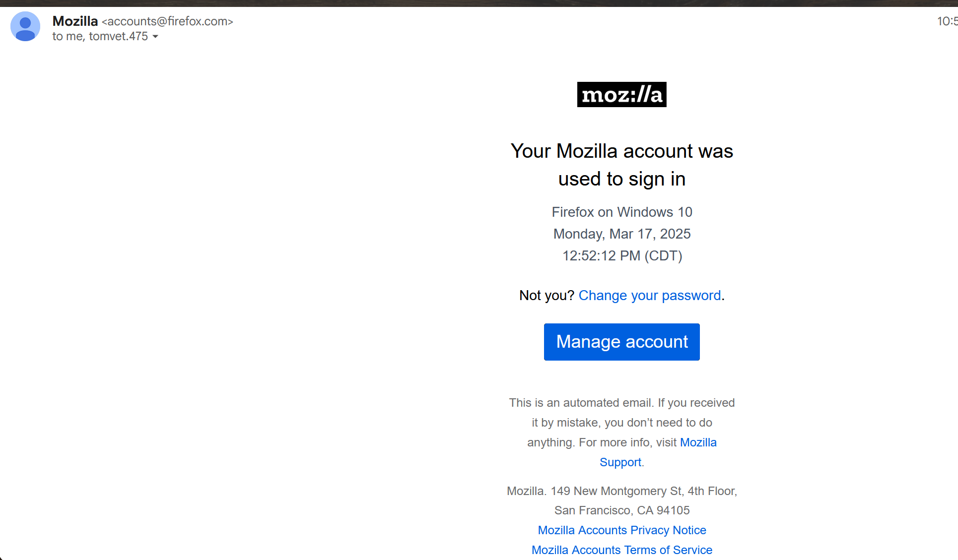Open the Change your password link

pos(649,296)
